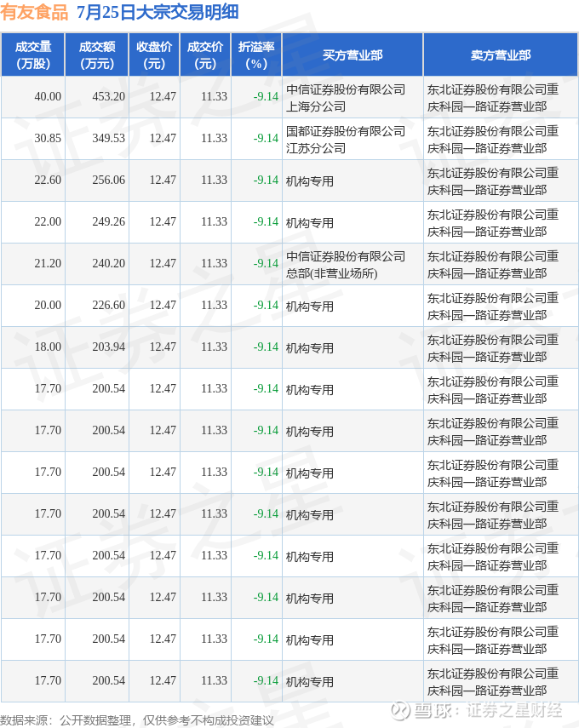
Task: Click 机构专用 in the 22.00 row
Action: coord(310,223)
